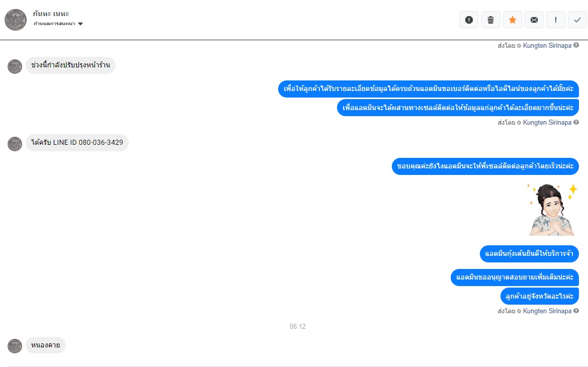Click help icon beside top Kungten Sirinapa
This screenshot has width=588, height=367.
click(x=576, y=45)
